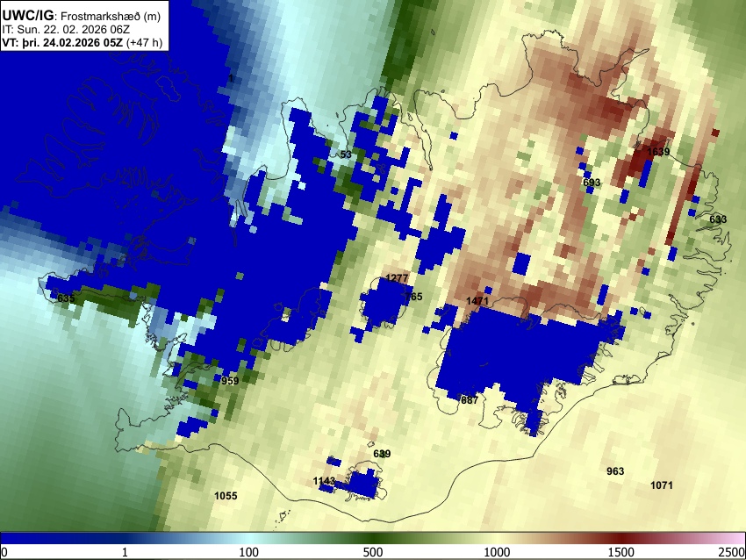The width and height of the screenshot is (746, 560).
Task: Click the color scale label 1500
Action: click(x=621, y=552)
